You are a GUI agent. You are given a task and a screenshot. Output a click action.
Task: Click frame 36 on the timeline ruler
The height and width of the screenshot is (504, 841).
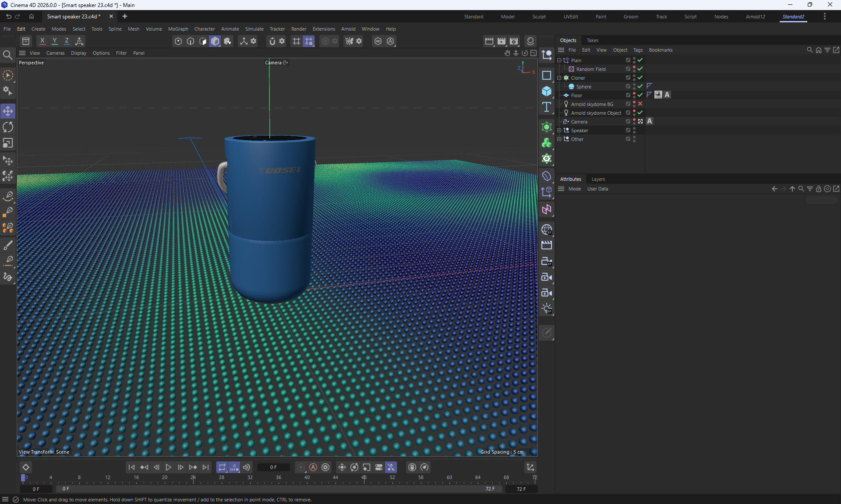279,478
